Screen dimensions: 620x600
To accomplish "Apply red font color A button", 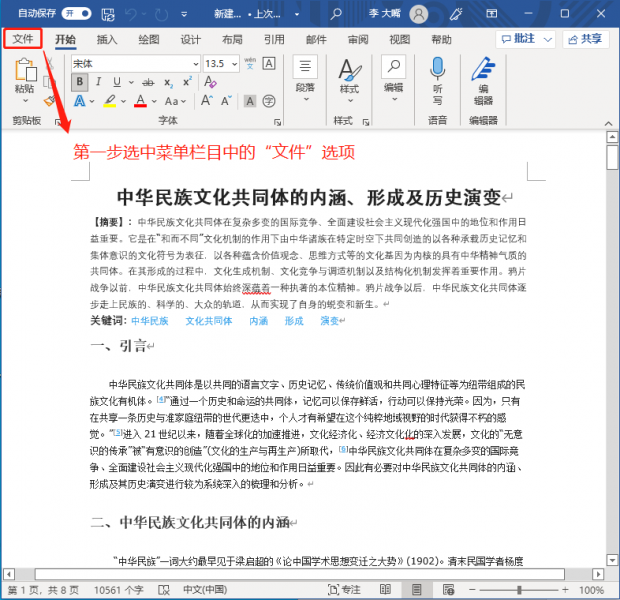I will (140, 101).
